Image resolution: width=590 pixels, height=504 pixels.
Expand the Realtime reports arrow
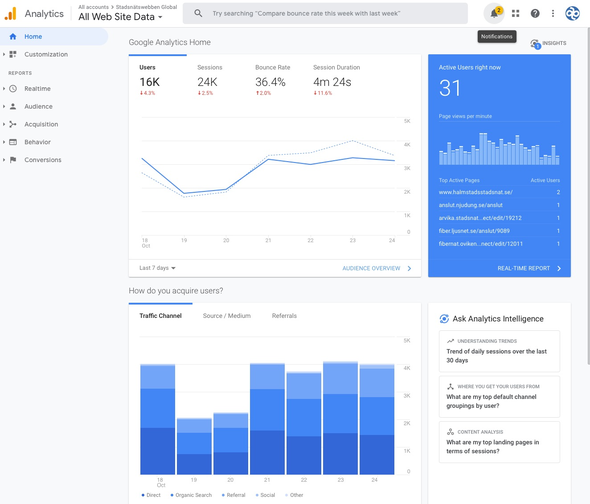click(4, 88)
